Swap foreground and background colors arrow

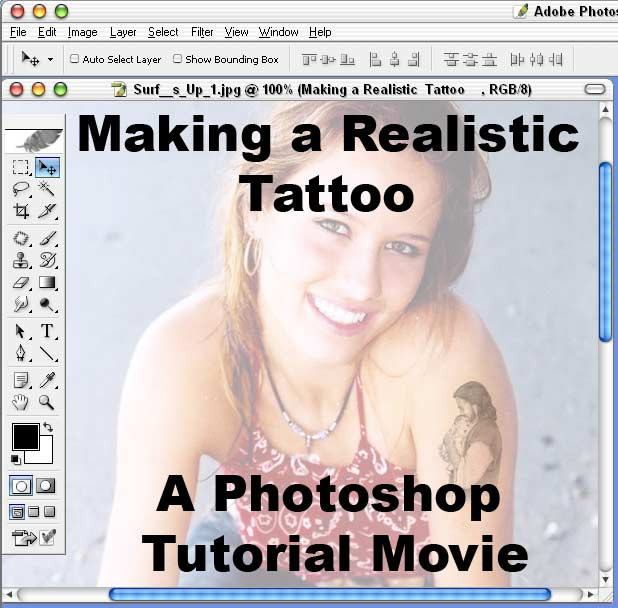point(48,427)
